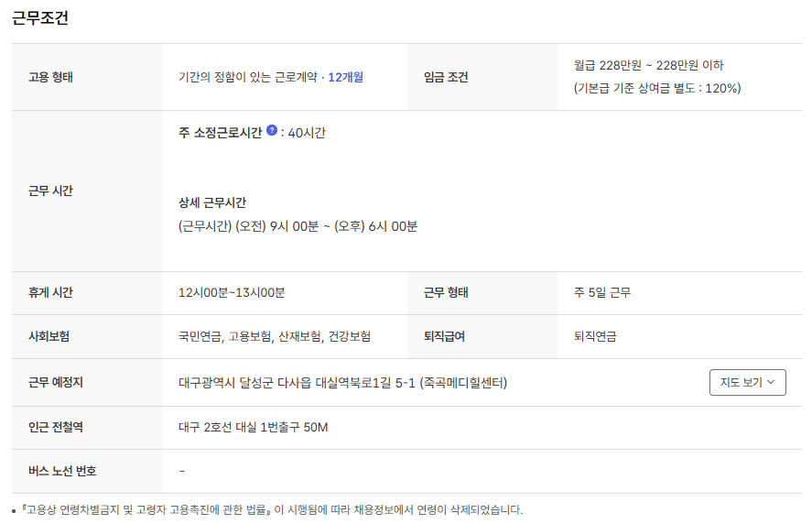Screen dimensions: 812x524
Task: Select the 퇴직연금 value
Action: [595, 336]
